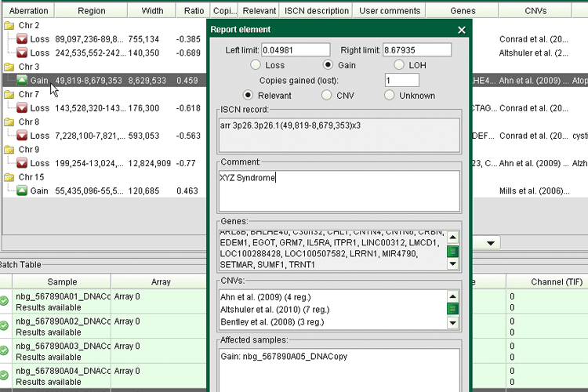The image size is (588, 392).
Task: Click the Copies gained (lost) field
Action: [x=401, y=81]
